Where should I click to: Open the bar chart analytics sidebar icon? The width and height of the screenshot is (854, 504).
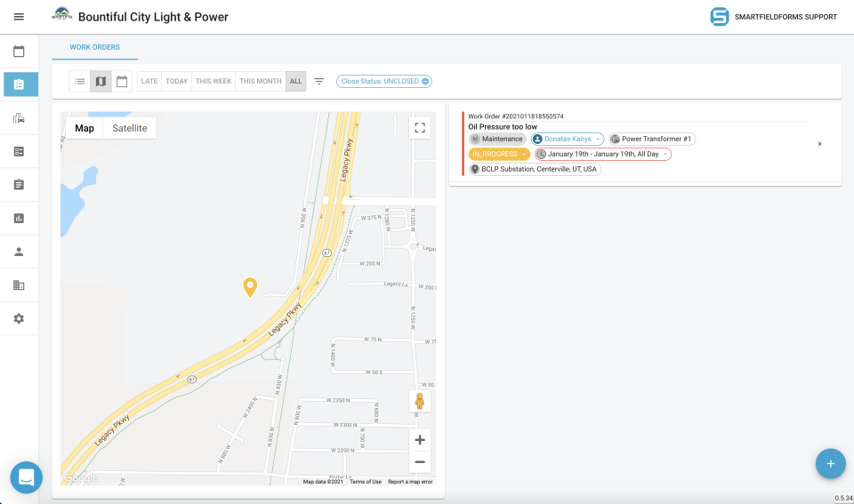point(19,219)
